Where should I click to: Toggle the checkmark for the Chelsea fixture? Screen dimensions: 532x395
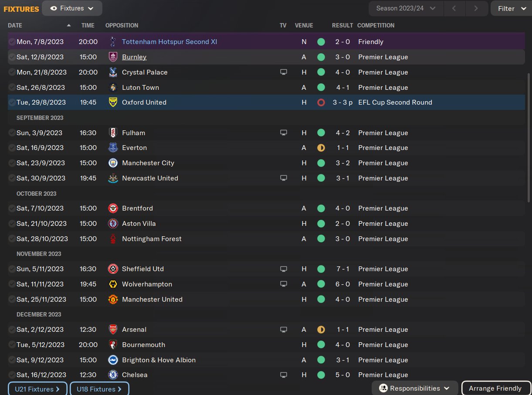point(12,375)
